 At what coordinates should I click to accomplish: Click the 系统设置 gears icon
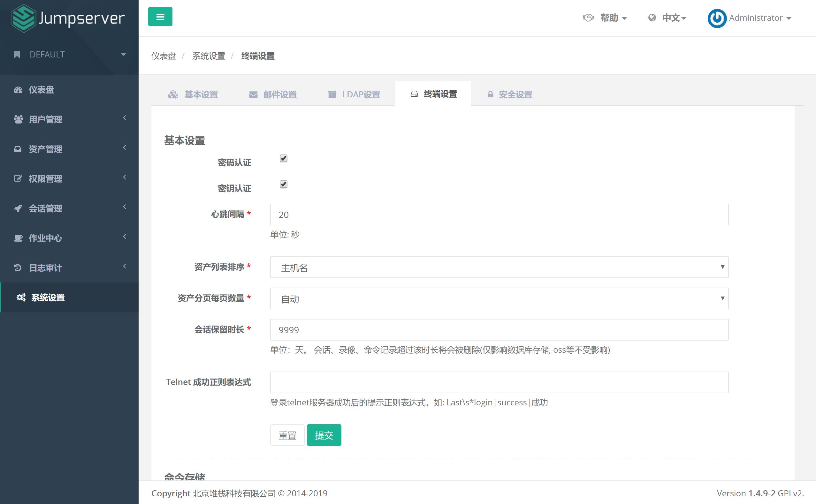pos(21,297)
